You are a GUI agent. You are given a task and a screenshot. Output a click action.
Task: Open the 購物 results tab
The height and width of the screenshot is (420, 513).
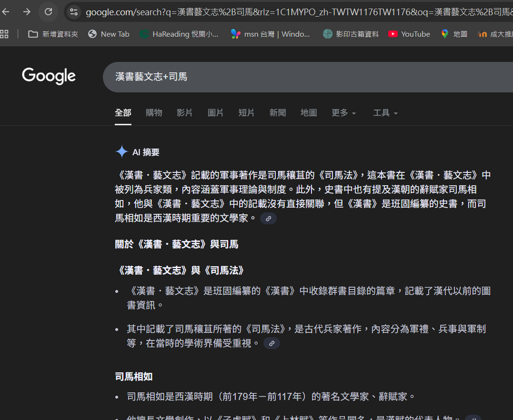pos(154,113)
